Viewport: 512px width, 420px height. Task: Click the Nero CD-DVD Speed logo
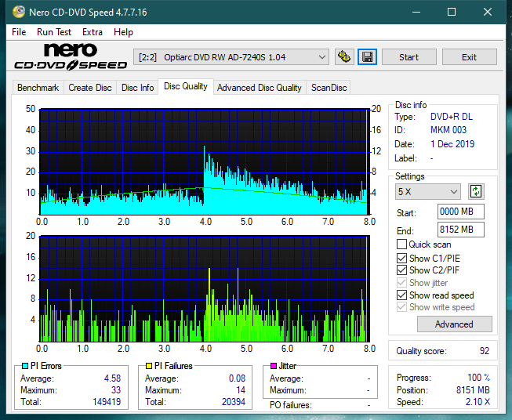71,56
